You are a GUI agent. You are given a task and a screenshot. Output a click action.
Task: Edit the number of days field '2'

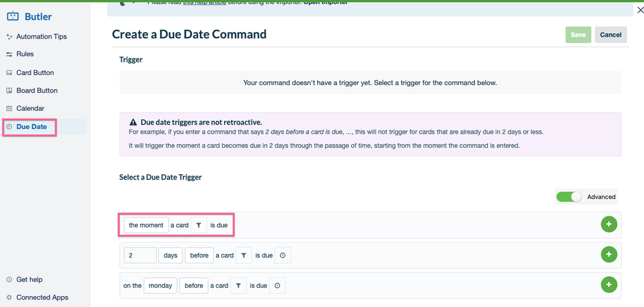(x=140, y=256)
